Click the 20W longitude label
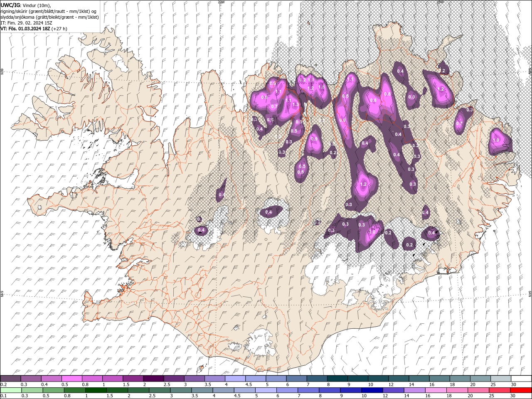Image resolution: width=532 pixels, height=399 pixels. point(221,2)
